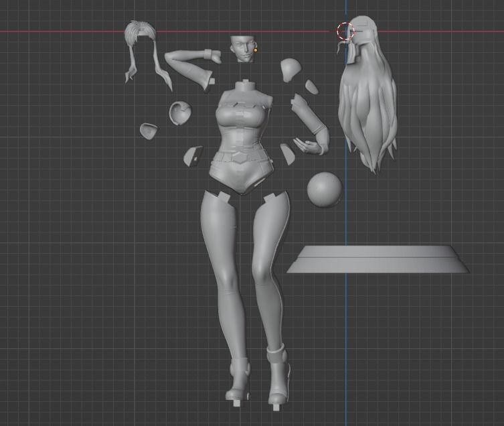Select the bent arm piece with clenched fist
Viewport: 504px width, 426px height.
pyautogui.click(x=192, y=68)
